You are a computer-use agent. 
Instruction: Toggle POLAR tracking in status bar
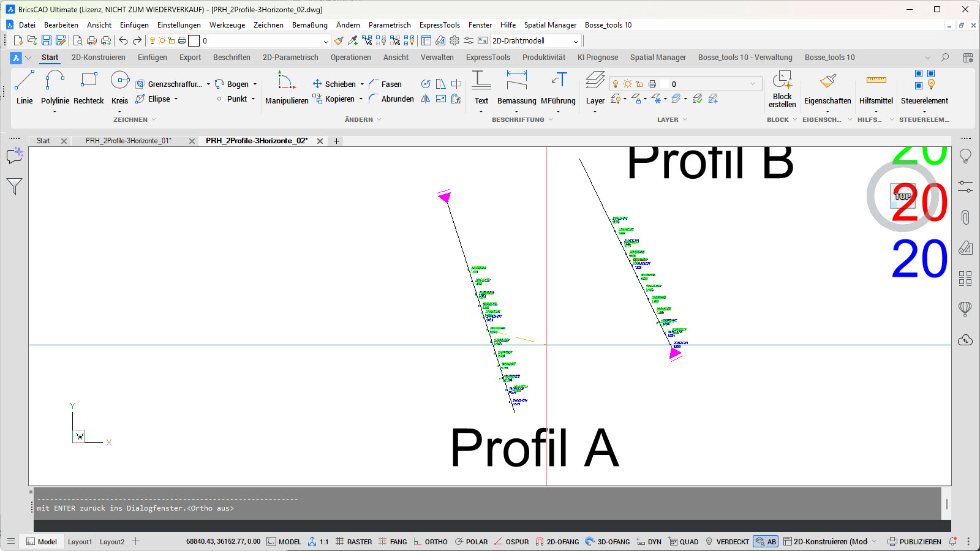471,542
